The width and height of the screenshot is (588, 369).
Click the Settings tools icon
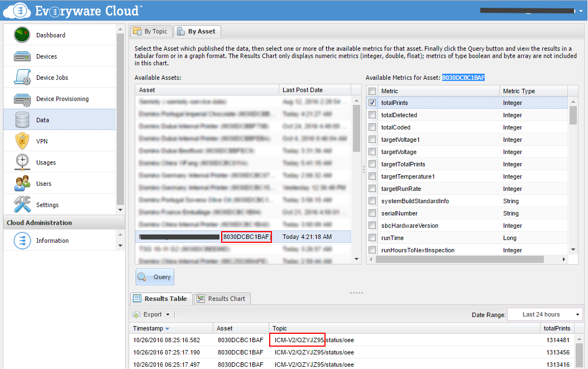(x=22, y=204)
